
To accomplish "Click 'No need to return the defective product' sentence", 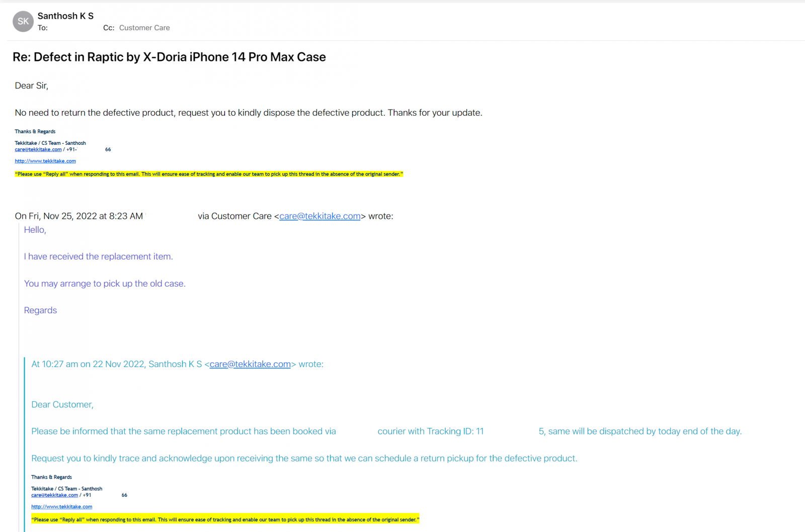I will 249,113.
